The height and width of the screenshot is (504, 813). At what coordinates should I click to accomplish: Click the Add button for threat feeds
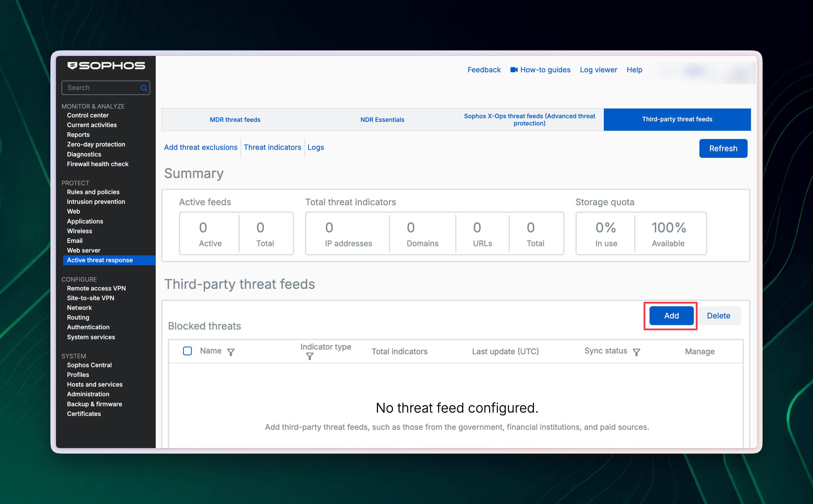pyautogui.click(x=672, y=316)
